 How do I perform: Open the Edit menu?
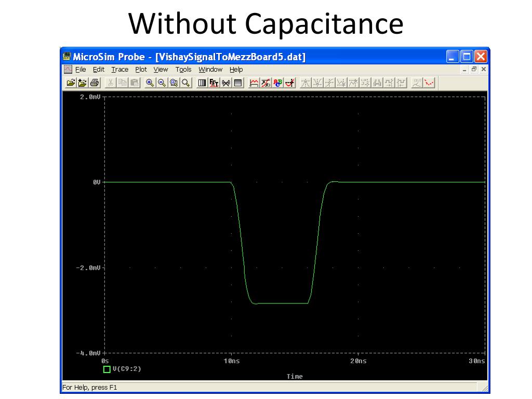(98, 70)
